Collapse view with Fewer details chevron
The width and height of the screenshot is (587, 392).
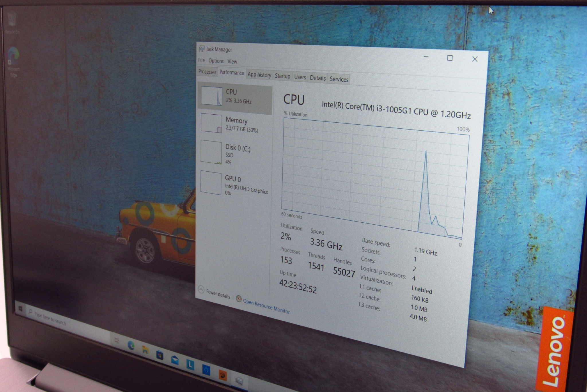pyautogui.click(x=201, y=289)
